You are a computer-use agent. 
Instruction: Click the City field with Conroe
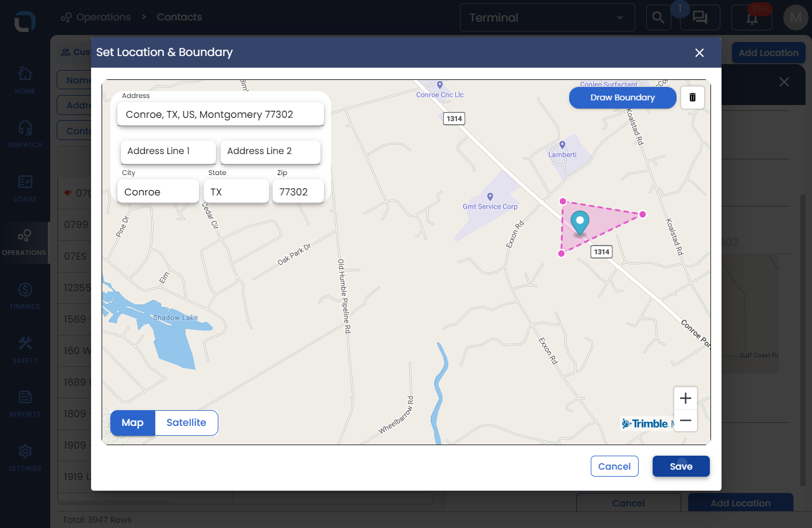point(158,192)
